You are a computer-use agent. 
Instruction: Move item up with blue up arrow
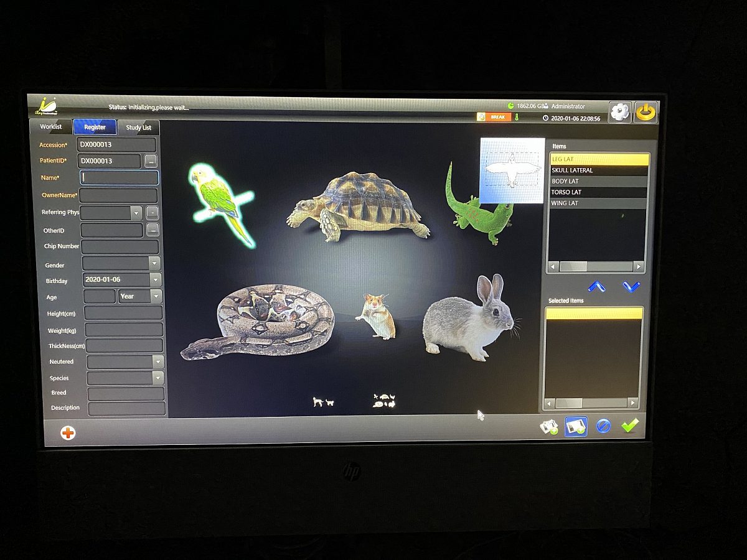pos(596,286)
